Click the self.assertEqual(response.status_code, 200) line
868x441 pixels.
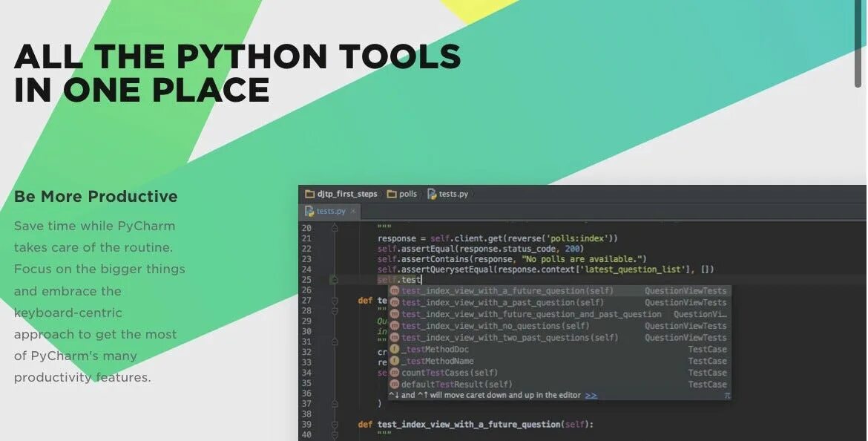[481, 249]
